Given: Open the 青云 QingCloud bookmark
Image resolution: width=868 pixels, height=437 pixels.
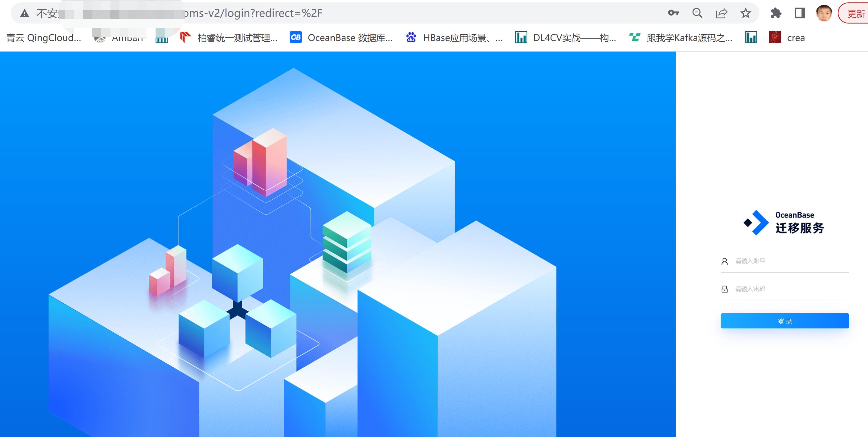Looking at the screenshot, I should (44, 38).
